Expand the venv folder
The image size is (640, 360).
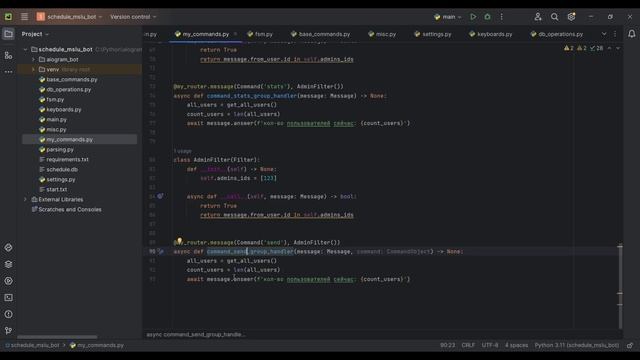(33, 69)
